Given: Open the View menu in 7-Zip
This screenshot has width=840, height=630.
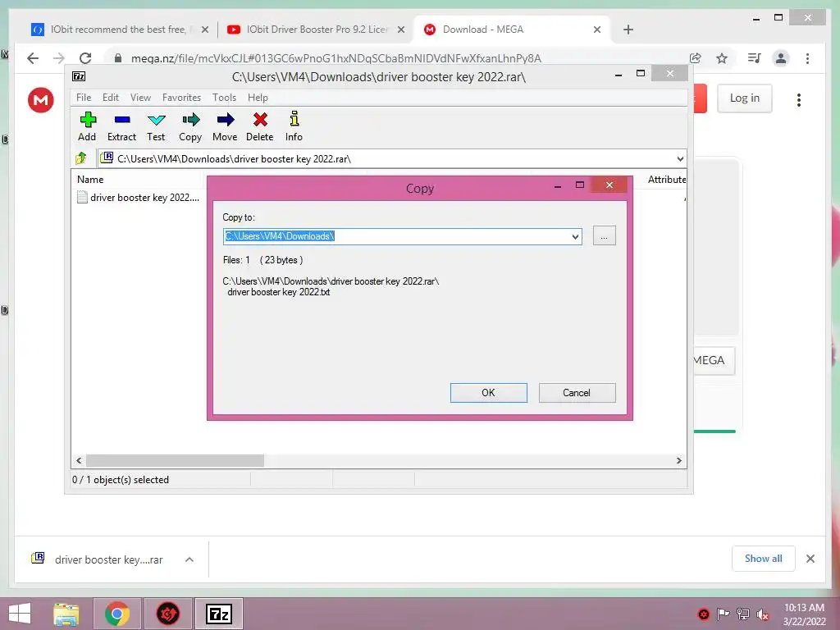Looking at the screenshot, I should [140, 98].
